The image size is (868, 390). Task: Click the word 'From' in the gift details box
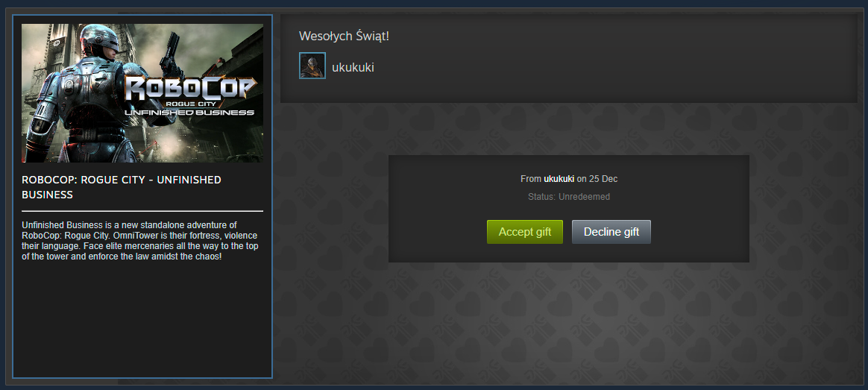pyautogui.click(x=530, y=179)
